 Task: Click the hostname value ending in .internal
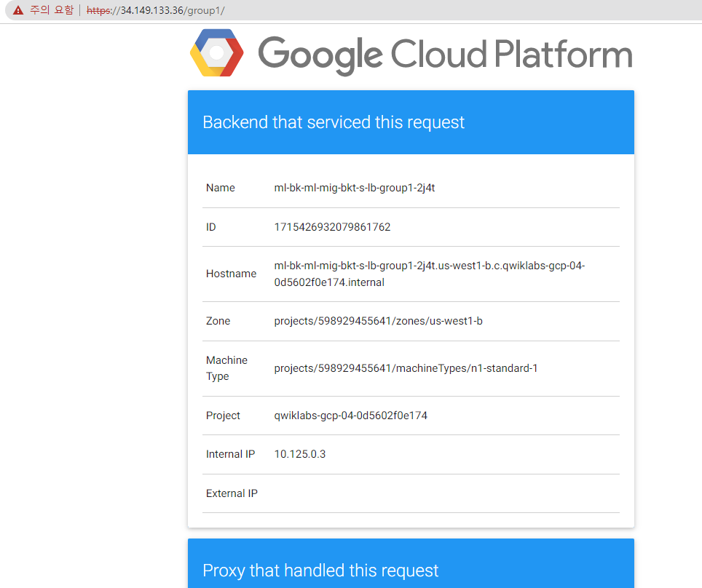click(430, 274)
